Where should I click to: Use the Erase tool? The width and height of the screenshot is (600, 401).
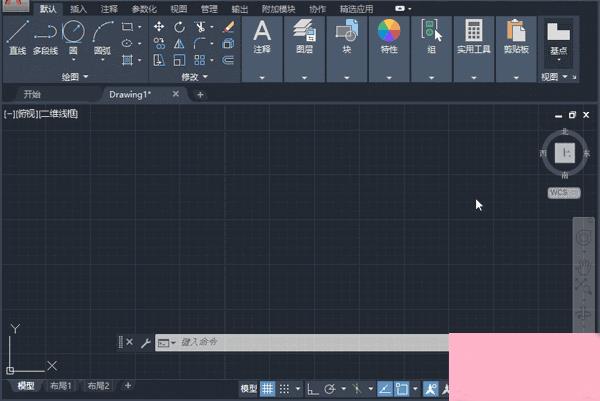click(228, 26)
